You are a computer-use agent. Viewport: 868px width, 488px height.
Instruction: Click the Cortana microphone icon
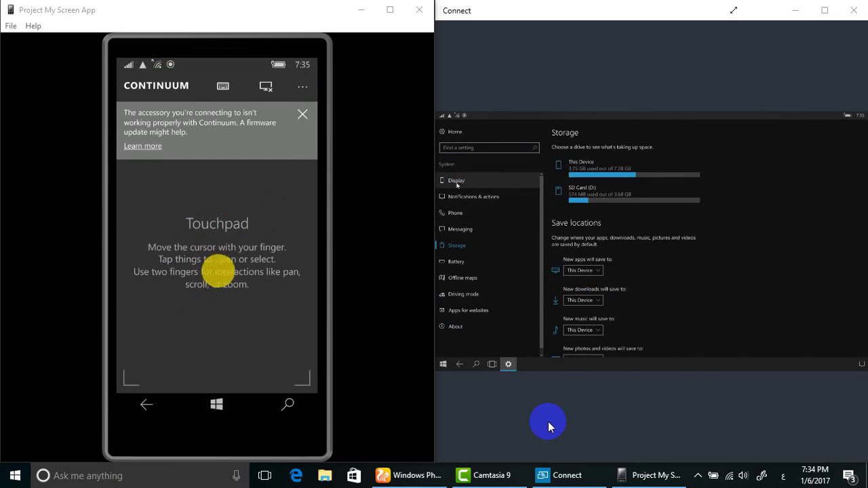coord(236,475)
